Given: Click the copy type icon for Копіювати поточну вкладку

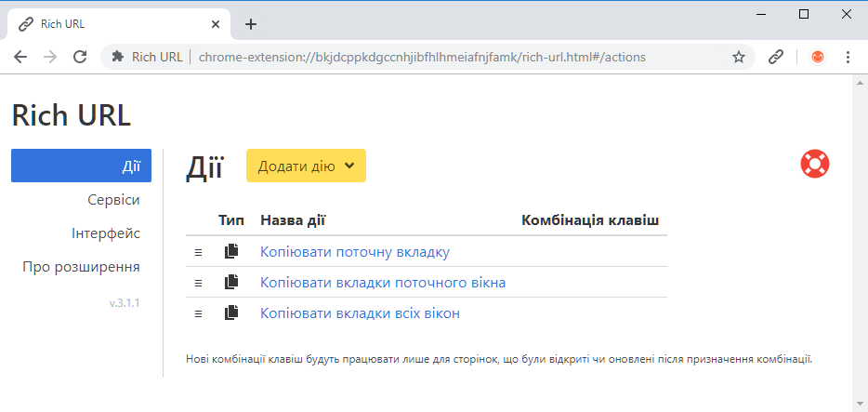Looking at the screenshot, I should click(x=231, y=251).
